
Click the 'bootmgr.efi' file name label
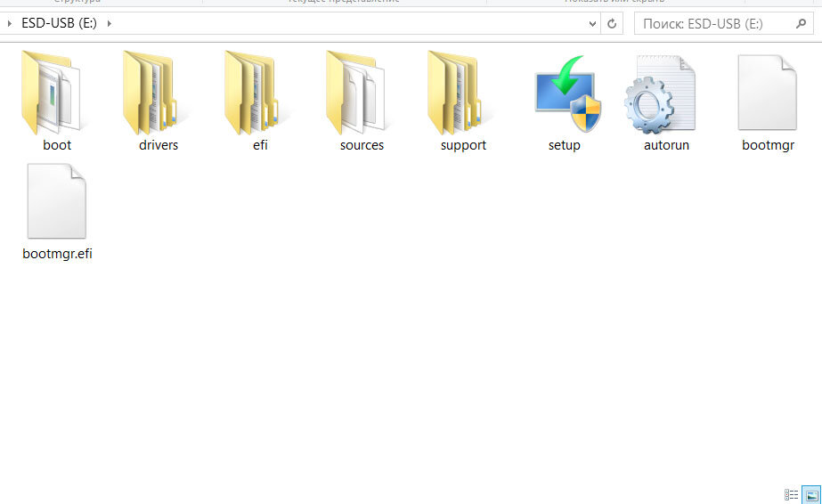(57, 254)
